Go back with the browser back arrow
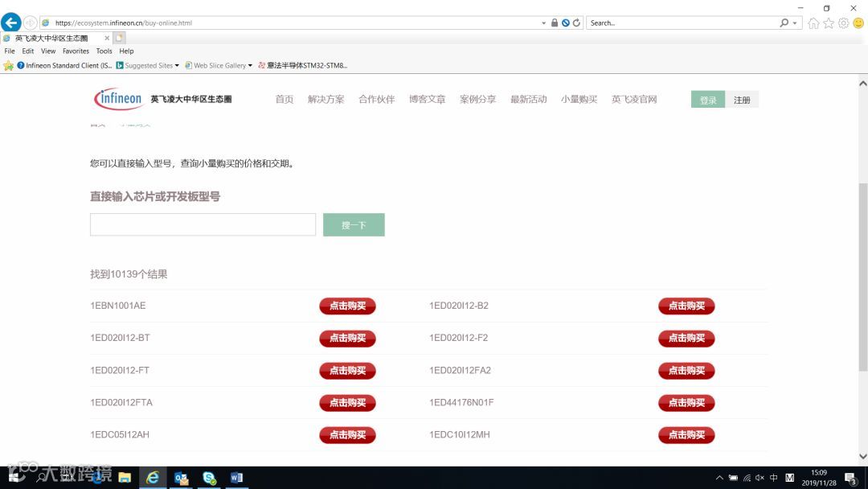The image size is (868, 489). tap(11, 23)
